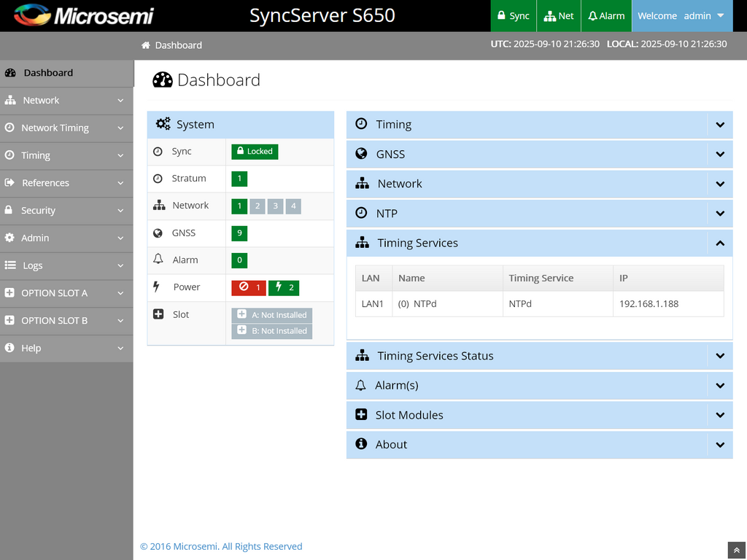Click the Security lock icon in sidebar
The height and width of the screenshot is (560, 747).
[9, 209]
